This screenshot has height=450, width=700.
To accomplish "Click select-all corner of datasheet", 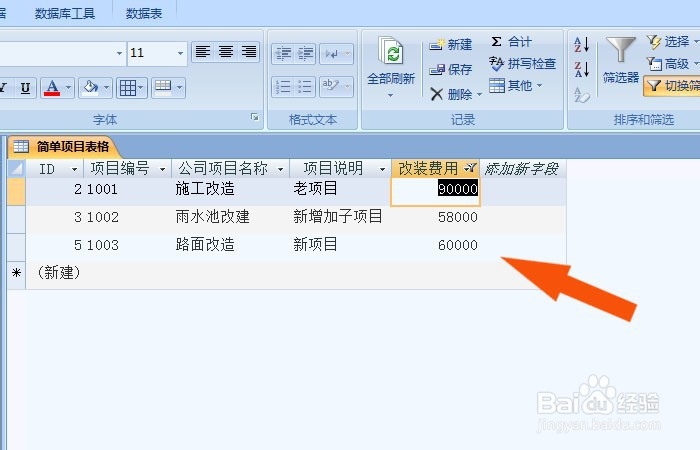I will 17,169.
